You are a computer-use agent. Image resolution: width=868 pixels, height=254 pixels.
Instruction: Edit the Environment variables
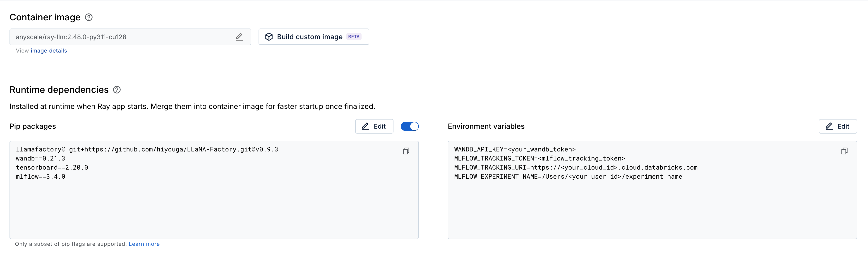pyautogui.click(x=837, y=126)
